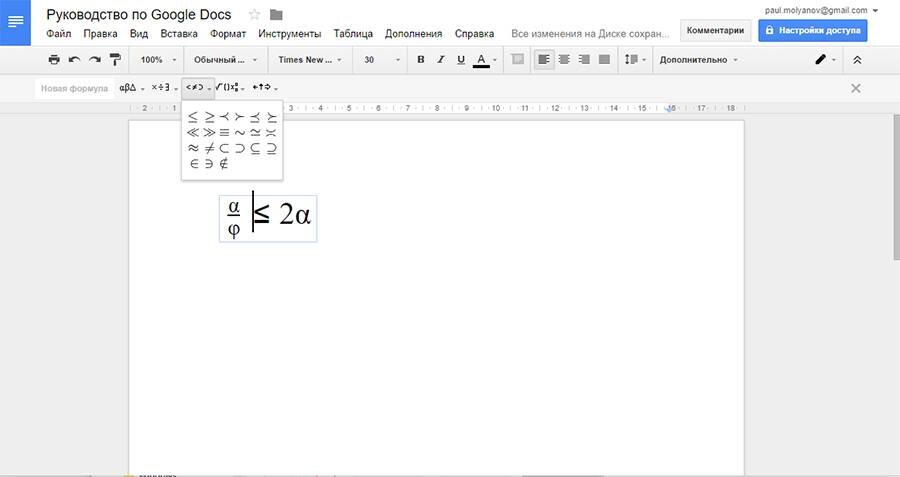Star the document title
Screen dimensions: 900x477
pos(254,15)
